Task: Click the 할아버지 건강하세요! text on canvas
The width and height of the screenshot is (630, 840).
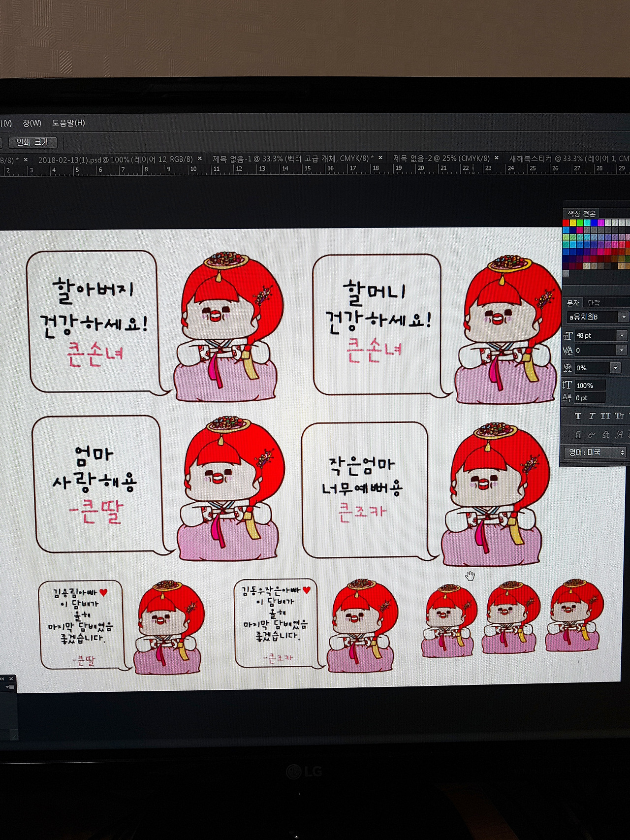Action: tap(94, 308)
